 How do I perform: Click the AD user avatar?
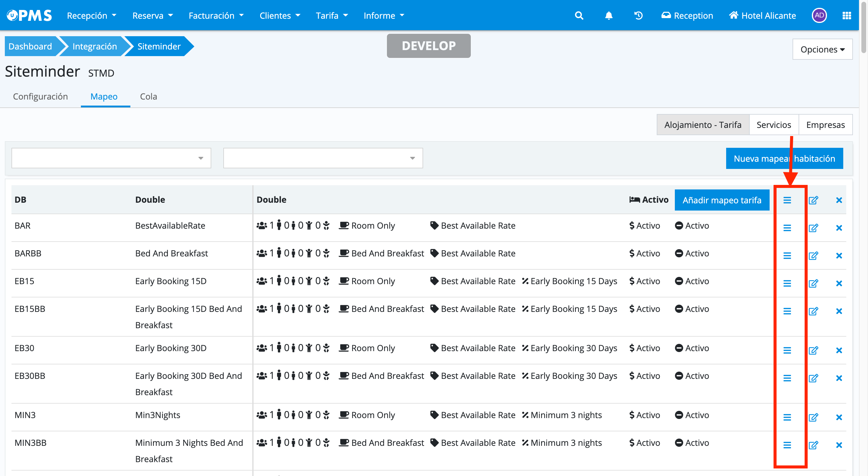(819, 15)
